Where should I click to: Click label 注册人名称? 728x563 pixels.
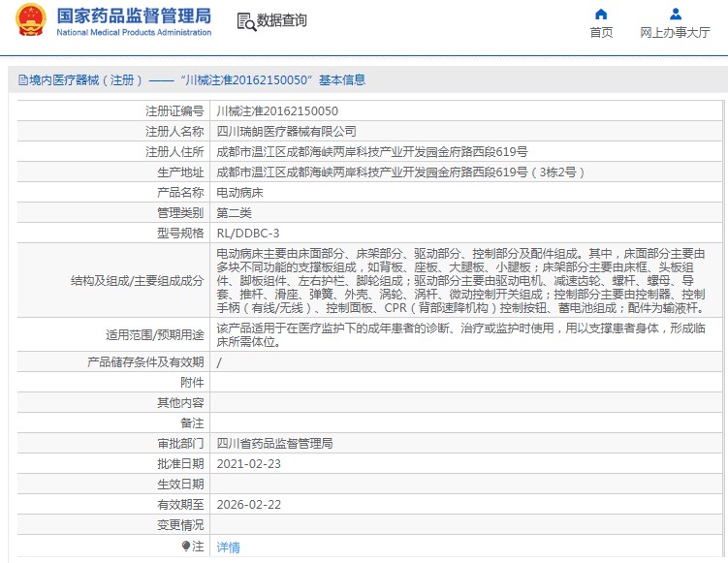point(174,132)
